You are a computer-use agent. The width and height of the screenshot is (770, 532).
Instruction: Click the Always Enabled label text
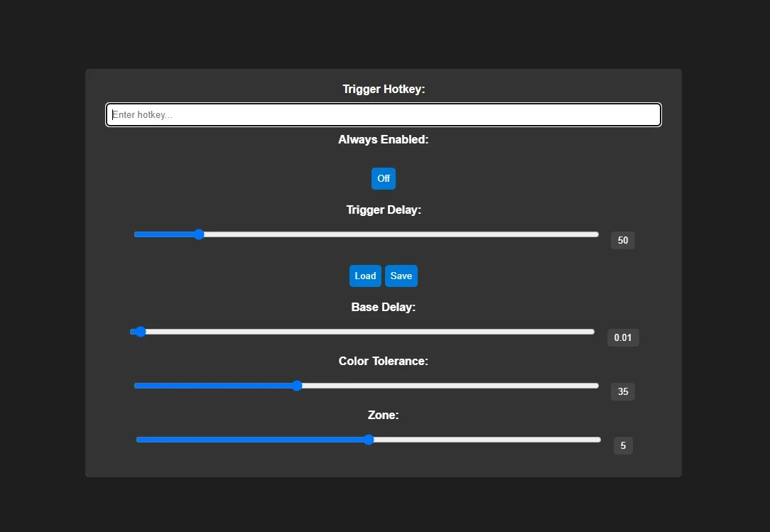(383, 139)
